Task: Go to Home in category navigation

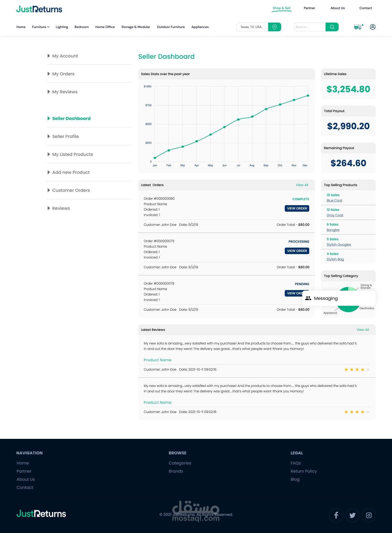Action: [21, 27]
